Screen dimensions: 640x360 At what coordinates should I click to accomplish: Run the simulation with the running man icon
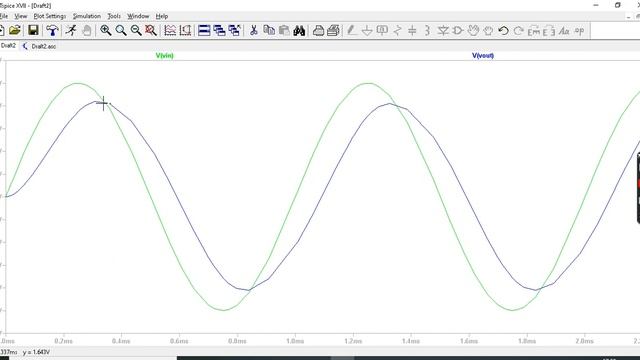pyautogui.click(x=71, y=30)
